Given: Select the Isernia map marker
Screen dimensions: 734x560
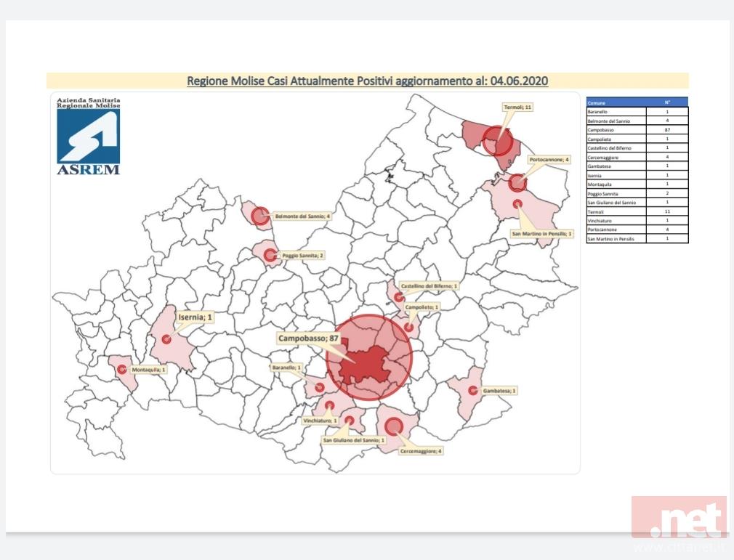Looking at the screenshot, I should [x=166, y=338].
